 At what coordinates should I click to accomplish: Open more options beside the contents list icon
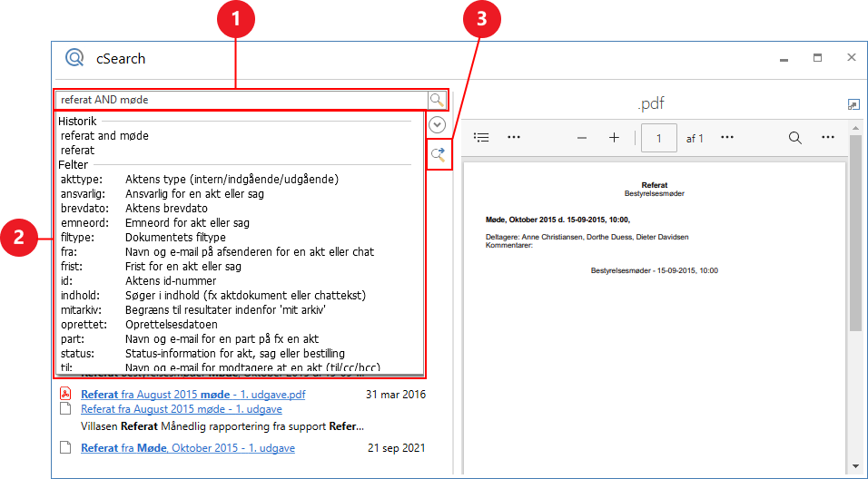coord(514,138)
